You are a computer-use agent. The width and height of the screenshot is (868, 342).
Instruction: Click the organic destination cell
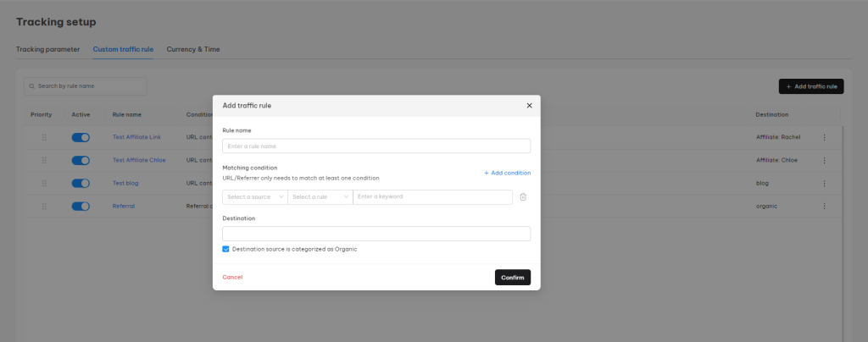766,206
